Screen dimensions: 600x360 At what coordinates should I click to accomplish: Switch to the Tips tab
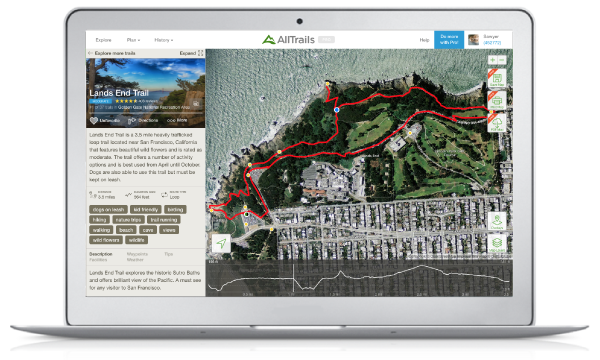pyautogui.click(x=169, y=254)
